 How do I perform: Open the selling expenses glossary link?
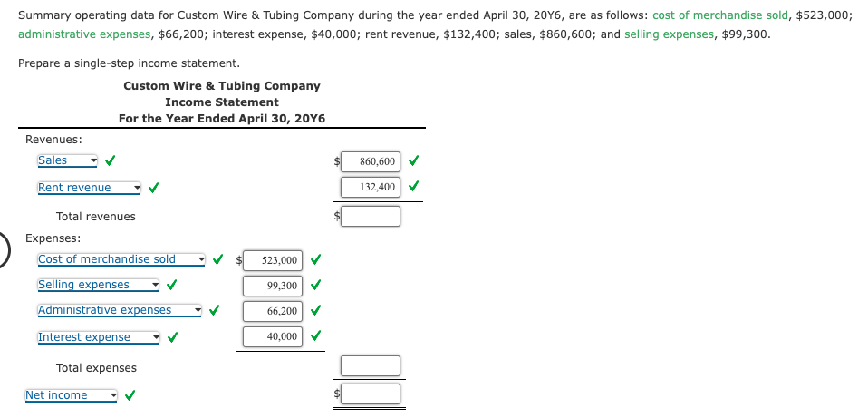pos(670,34)
